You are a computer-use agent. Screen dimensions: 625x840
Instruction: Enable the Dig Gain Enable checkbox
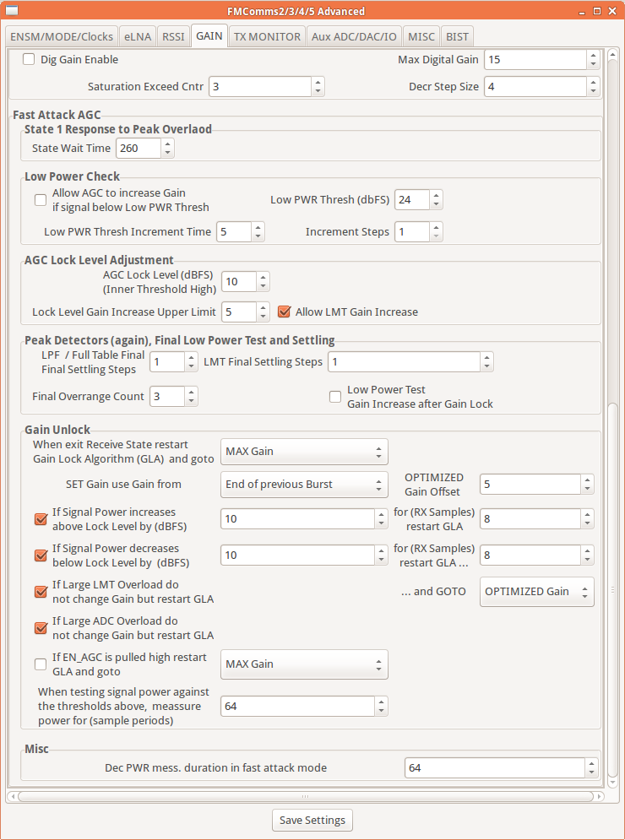click(29, 59)
